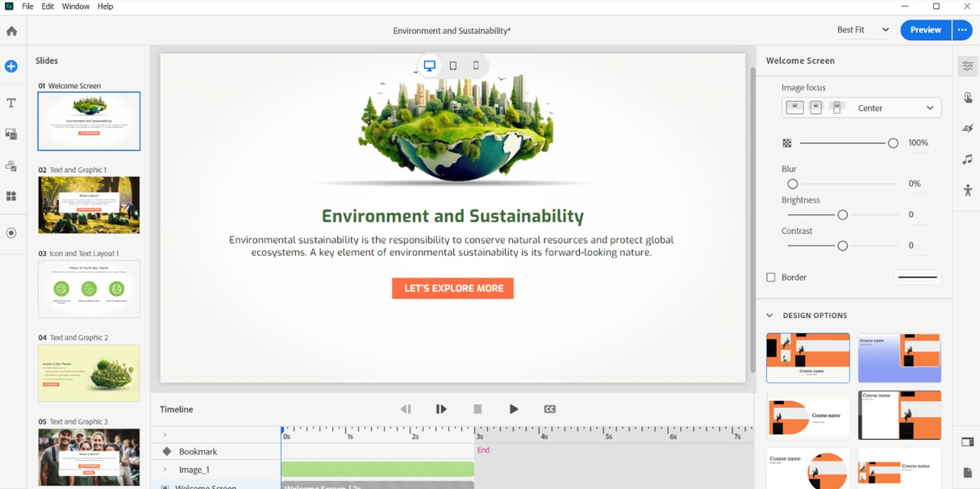980x489 pixels.
Task: Click the opacity checkerboard icon
Action: click(x=787, y=143)
